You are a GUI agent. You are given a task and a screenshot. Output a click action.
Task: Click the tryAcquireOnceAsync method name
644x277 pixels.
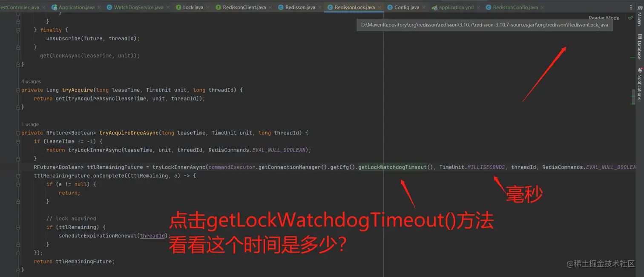click(x=129, y=133)
